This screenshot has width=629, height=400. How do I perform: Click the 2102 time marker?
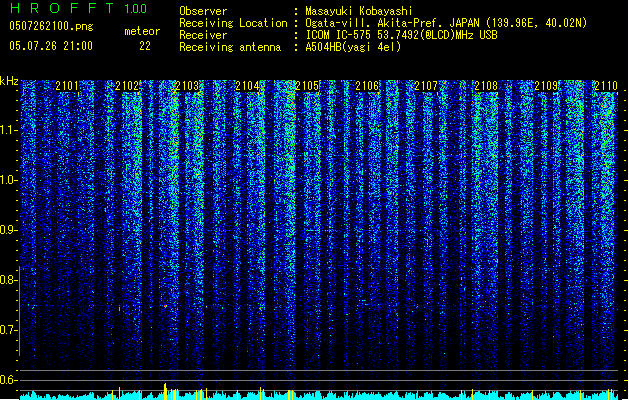click(127, 86)
